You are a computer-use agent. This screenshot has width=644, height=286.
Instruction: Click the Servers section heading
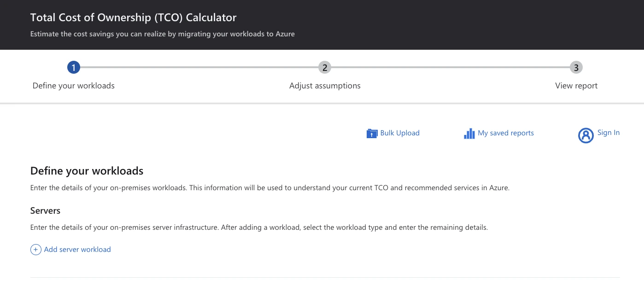coord(45,210)
